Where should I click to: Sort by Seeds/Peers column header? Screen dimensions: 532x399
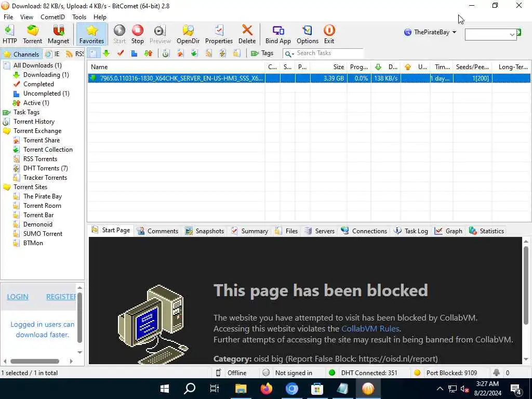coord(472,67)
